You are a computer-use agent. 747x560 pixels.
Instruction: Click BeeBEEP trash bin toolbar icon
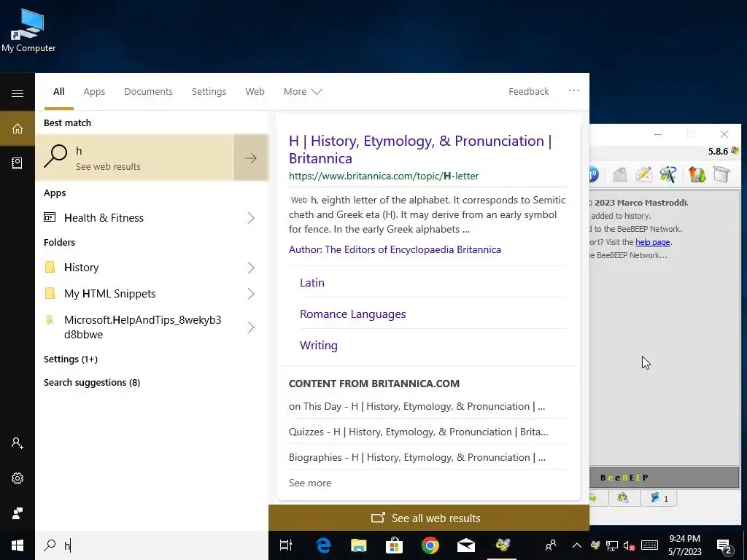[x=721, y=174]
